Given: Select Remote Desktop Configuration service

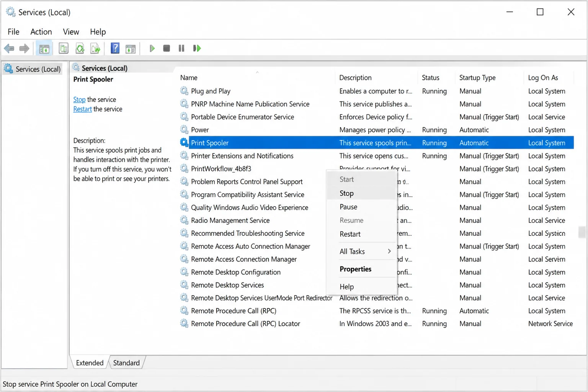Looking at the screenshot, I should coord(235,272).
